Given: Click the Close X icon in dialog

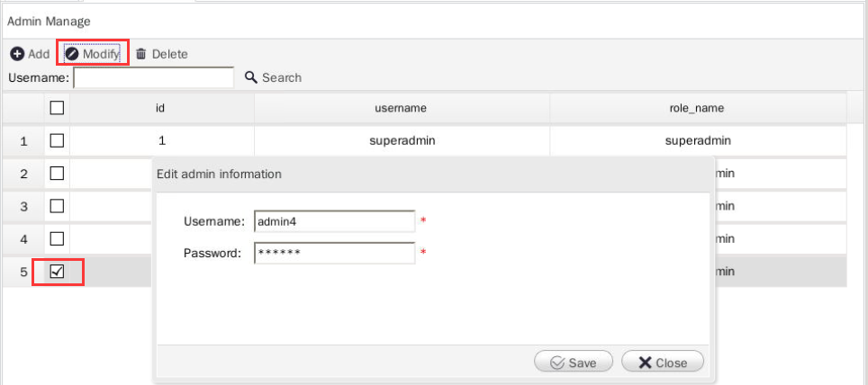Looking at the screenshot, I should click(x=645, y=363).
